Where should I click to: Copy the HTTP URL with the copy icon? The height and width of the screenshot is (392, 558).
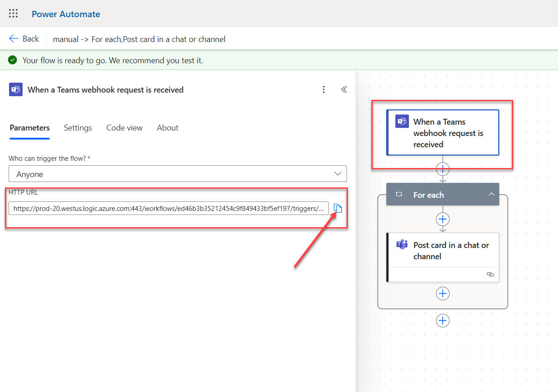(338, 208)
